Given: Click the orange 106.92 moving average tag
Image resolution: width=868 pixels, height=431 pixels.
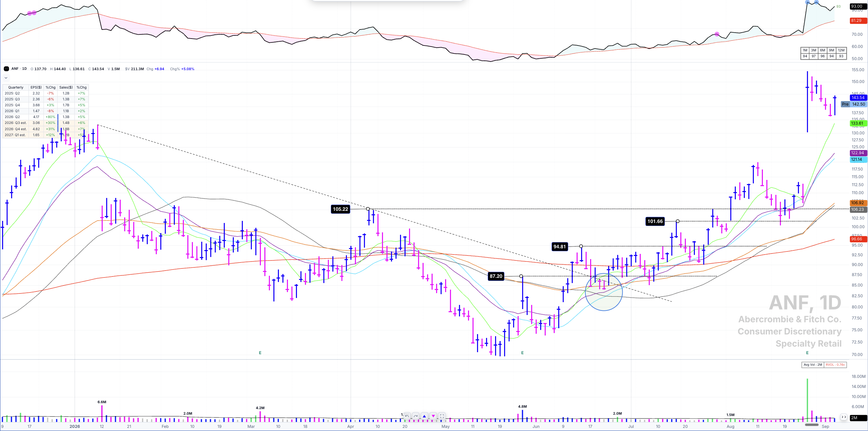Looking at the screenshot, I should (x=858, y=203).
